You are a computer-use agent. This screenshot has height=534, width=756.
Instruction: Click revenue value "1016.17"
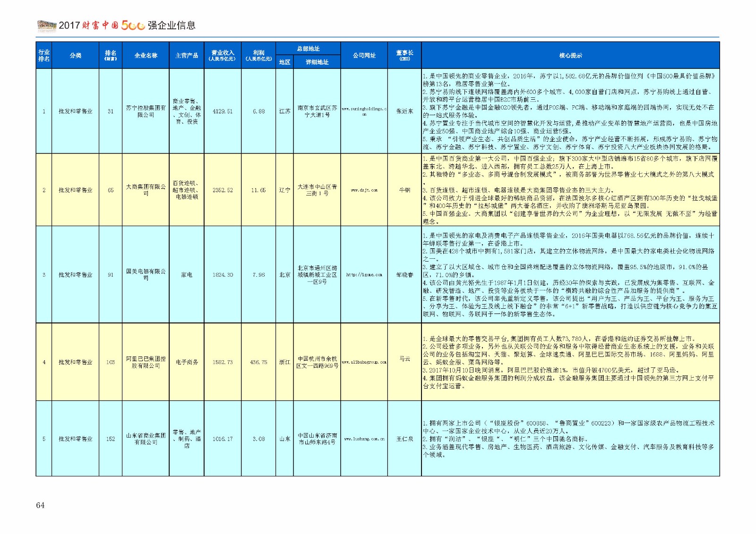coord(223,439)
